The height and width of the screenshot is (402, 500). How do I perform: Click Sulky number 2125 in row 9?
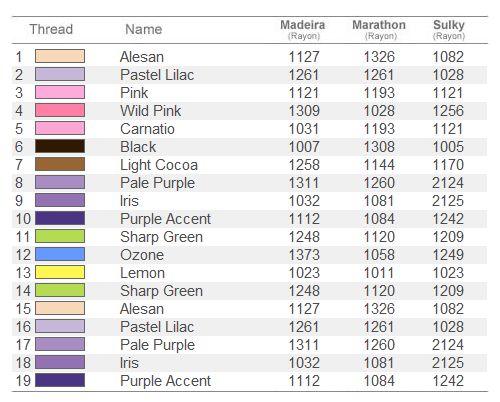click(448, 201)
